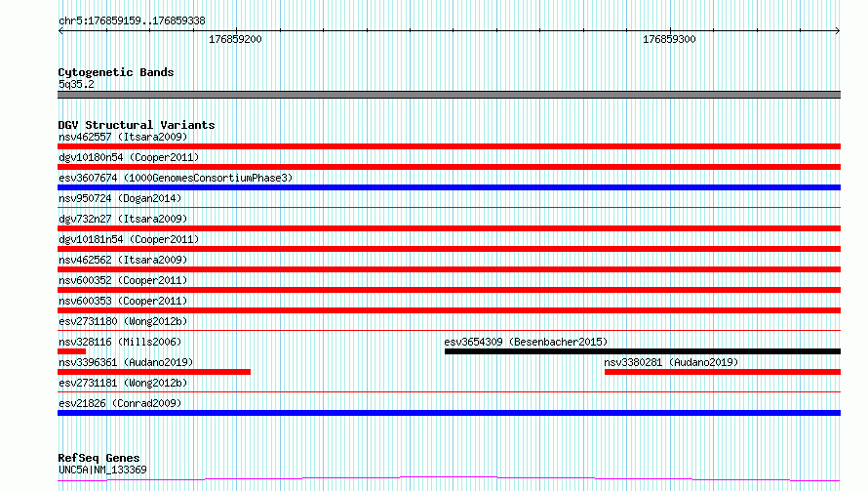Open the DGV Structural Variants track title
This screenshot has height=491, width=868.
coord(137,125)
